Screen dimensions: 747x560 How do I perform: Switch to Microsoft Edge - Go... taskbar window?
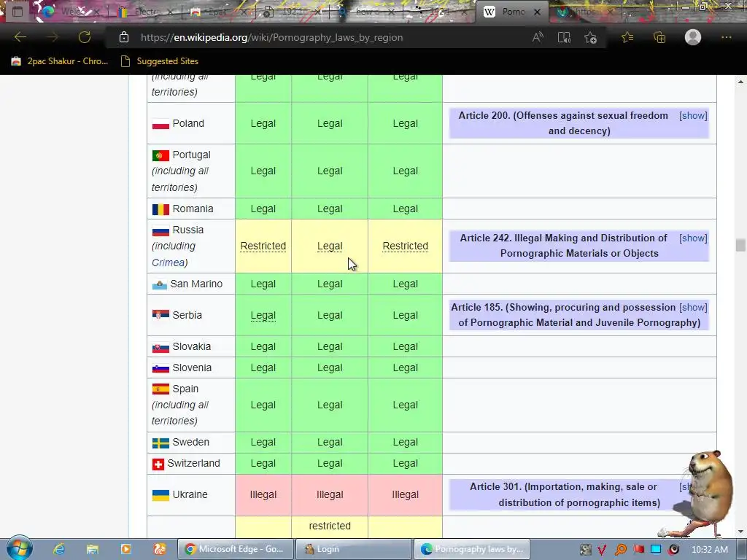pyautogui.click(x=235, y=549)
